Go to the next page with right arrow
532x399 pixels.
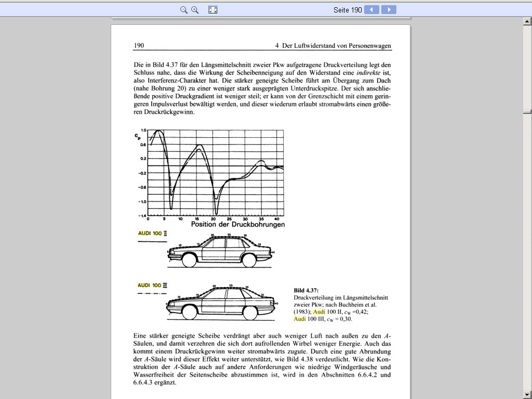(x=389, y=10)
